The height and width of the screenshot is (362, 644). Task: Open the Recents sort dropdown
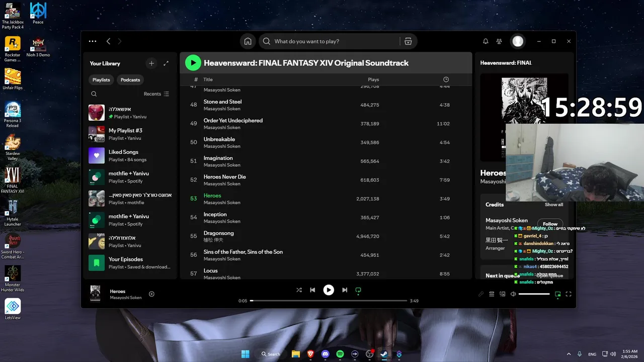click(156, 94)
